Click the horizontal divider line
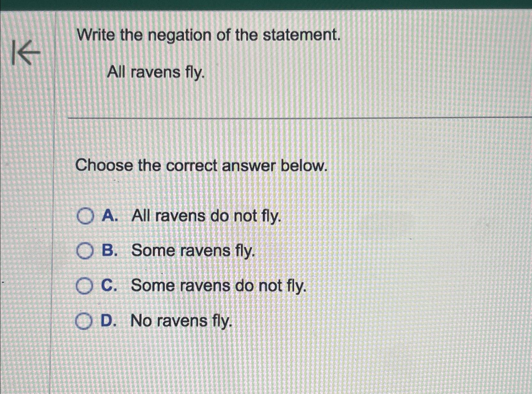532x394 pixels. (297, 118)
